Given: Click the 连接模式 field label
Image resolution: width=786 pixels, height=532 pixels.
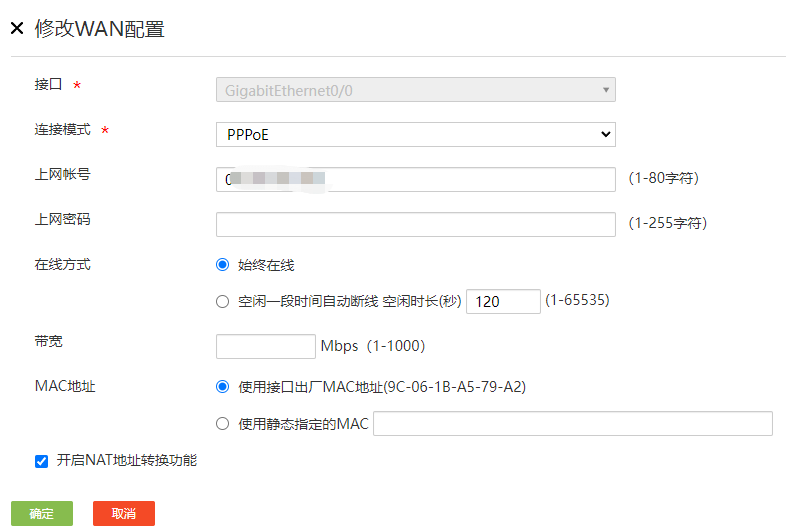Looking at the screenshot, I should (x=63, y=130).
